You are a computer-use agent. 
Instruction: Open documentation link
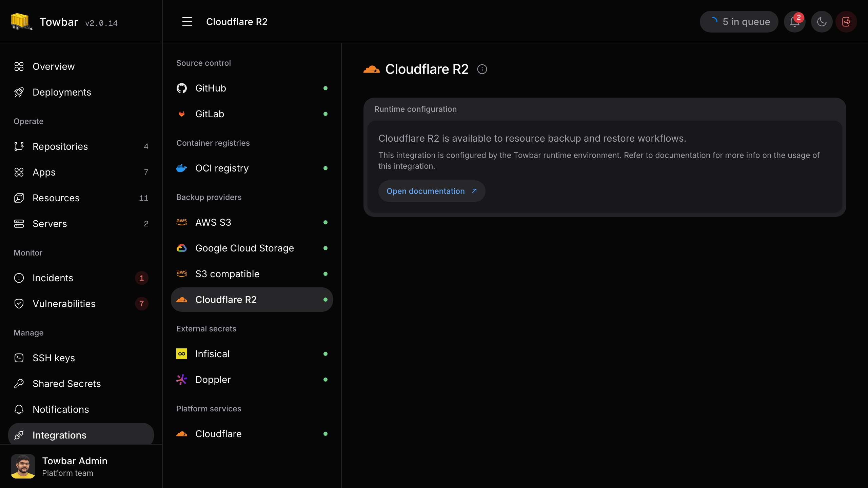point(432,191)
